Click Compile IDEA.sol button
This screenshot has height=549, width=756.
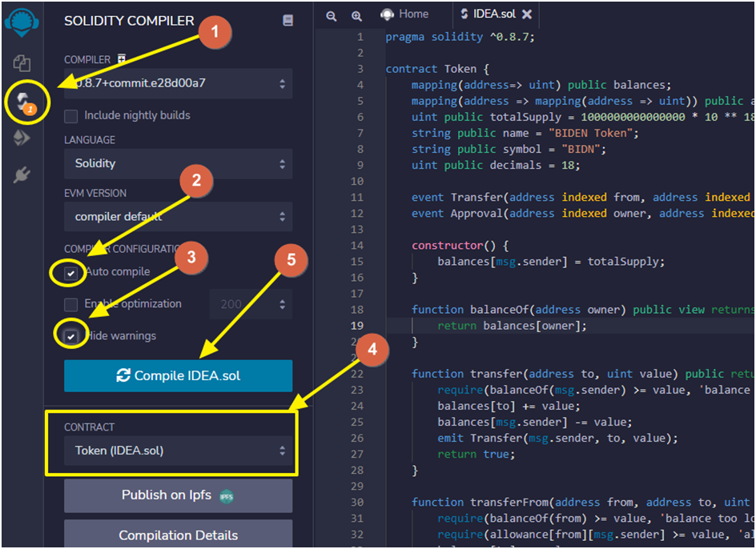point(178,375)
